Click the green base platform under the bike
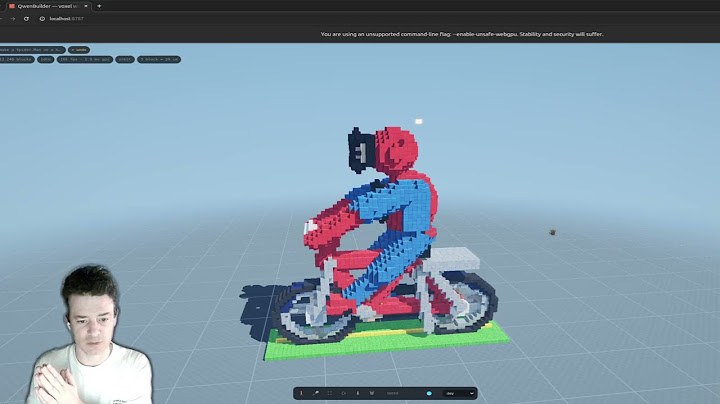The width and height of the screenshot is (720, 404). [x=387, y=342]
